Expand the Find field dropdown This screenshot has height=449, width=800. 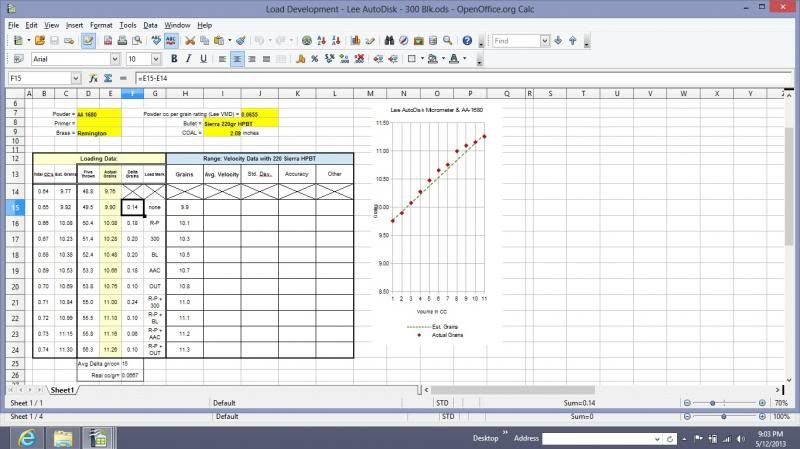[x=545, y=41]
